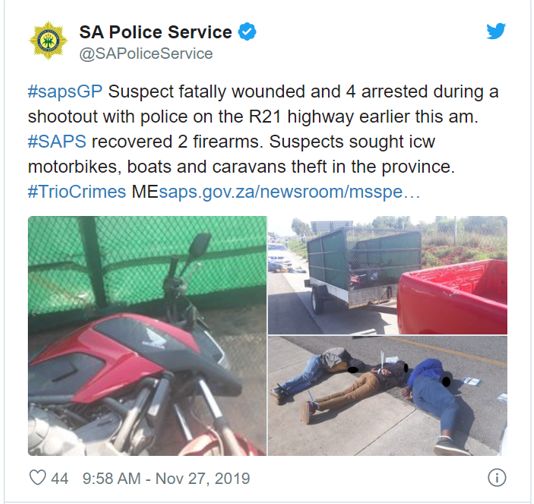Click the Nov 27, 2019 date
The image size is (534, 504).
coord(203,478)
